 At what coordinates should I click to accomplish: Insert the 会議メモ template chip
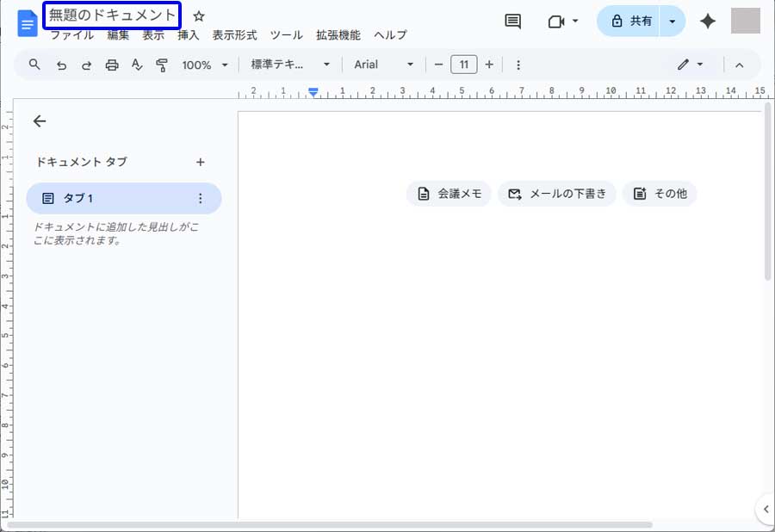point(449,194)
